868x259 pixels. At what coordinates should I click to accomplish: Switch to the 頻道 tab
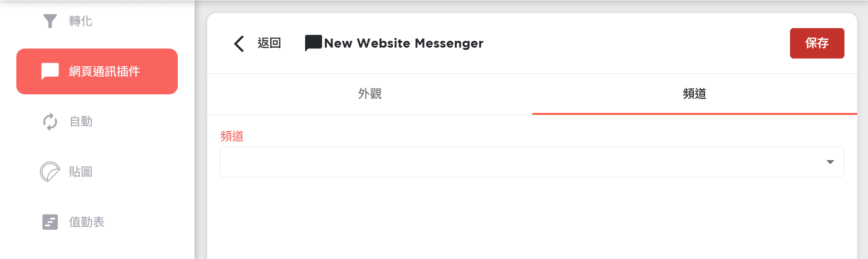click(695, 94)
